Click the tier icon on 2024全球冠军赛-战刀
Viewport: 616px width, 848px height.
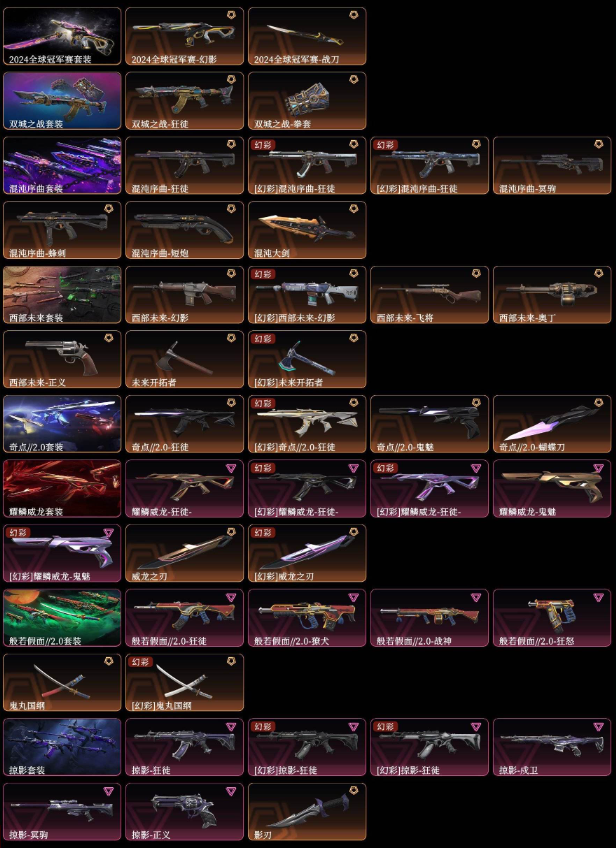[x=354, y=15]
